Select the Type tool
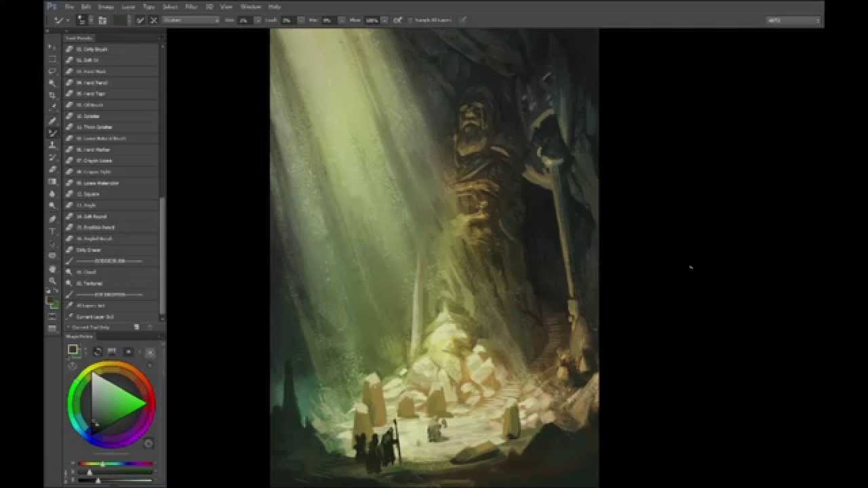 point(52,231)
